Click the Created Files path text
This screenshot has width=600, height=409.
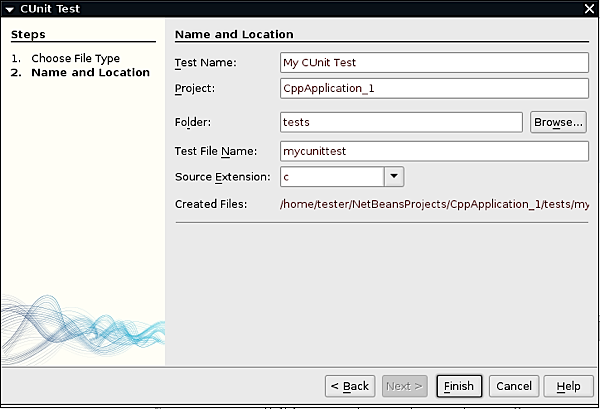click(x=434, y=204)
